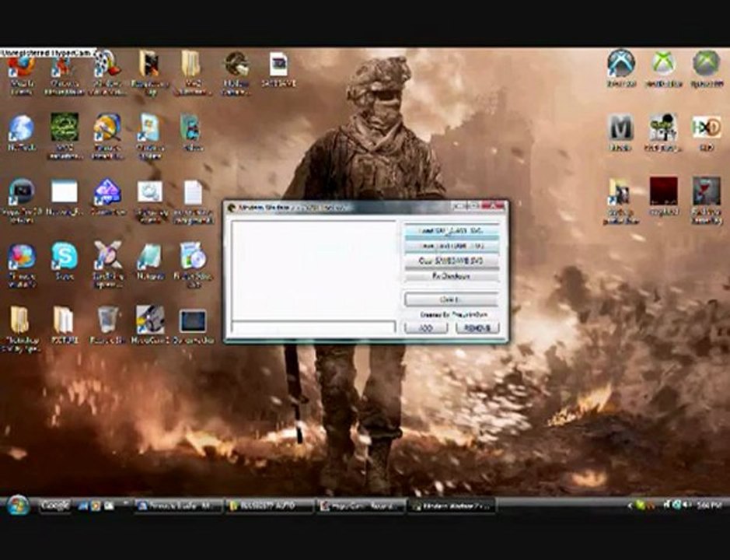Click inside the large empty list box
This screenshot has width=730, height=560.
coord(314,269)
